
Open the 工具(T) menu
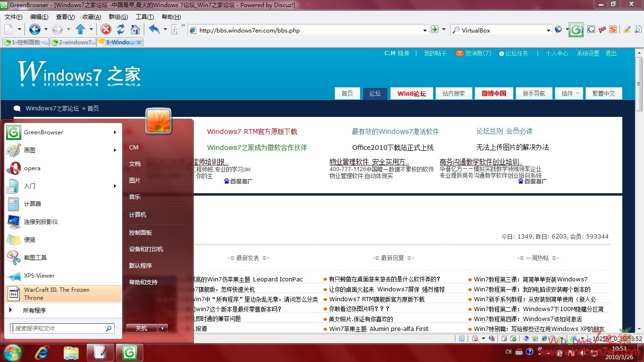[x=145, y=16]
